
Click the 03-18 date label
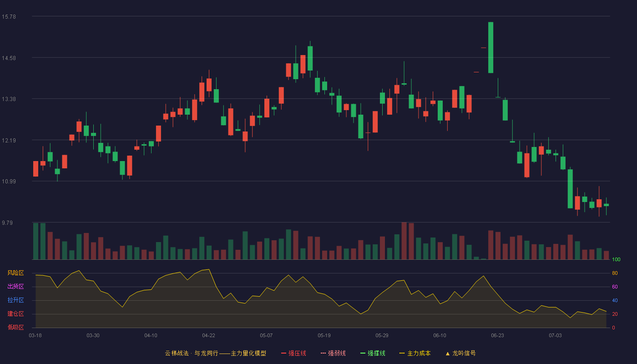coord(35,335)
